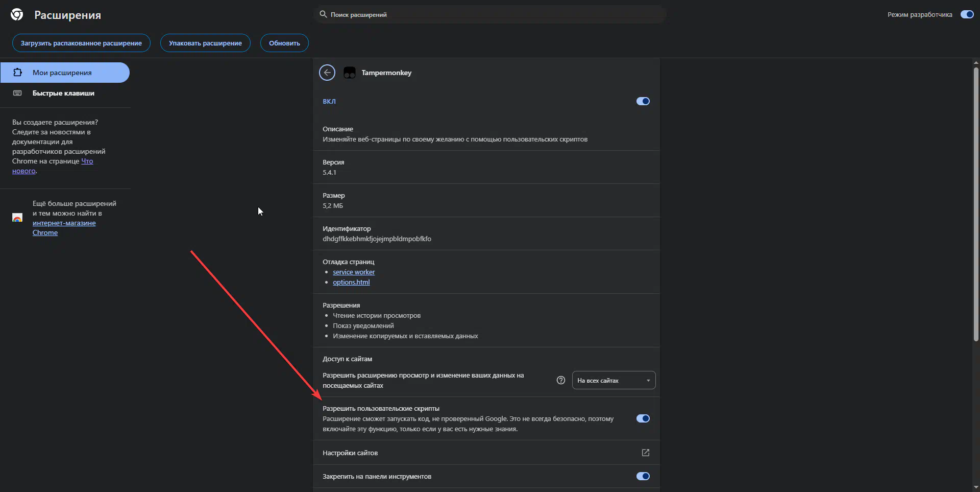Open Настройки сайтов external link icon

tap(645, 453)
